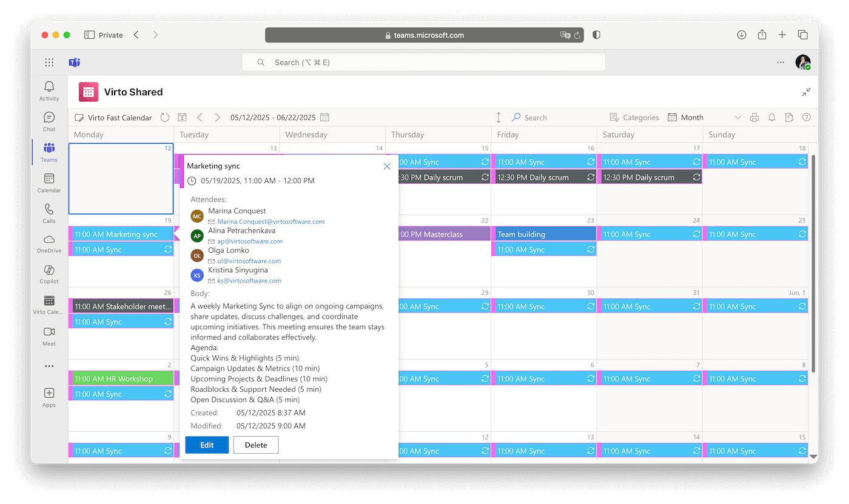The width and height of the screenshot is (849, 504).
Task: Navigate to next week with the forward arrow
Action: [217, 117]
